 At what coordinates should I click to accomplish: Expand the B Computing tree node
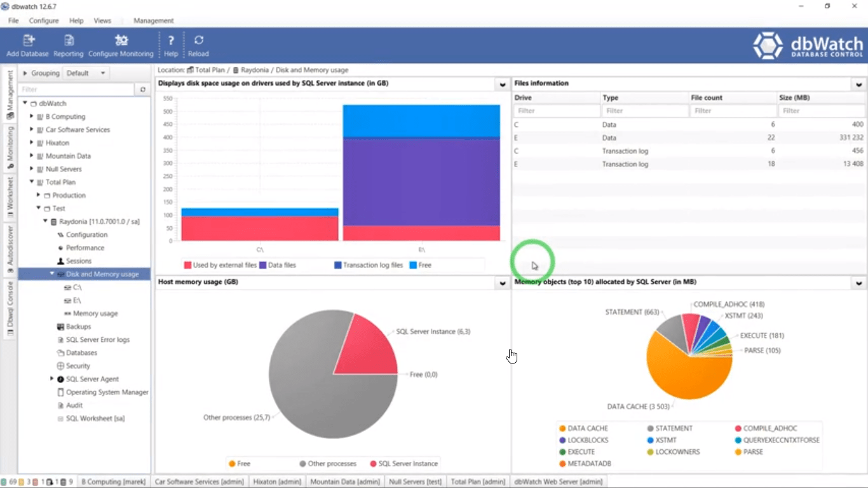point(32,116)
